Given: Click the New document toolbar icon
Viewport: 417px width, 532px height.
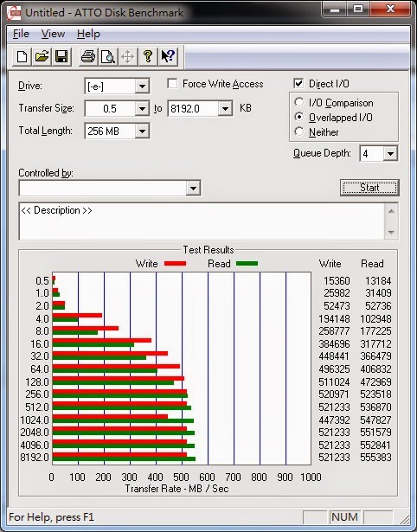Looking at the screenshot, I should pyautogui.click(x=22, y=56).
